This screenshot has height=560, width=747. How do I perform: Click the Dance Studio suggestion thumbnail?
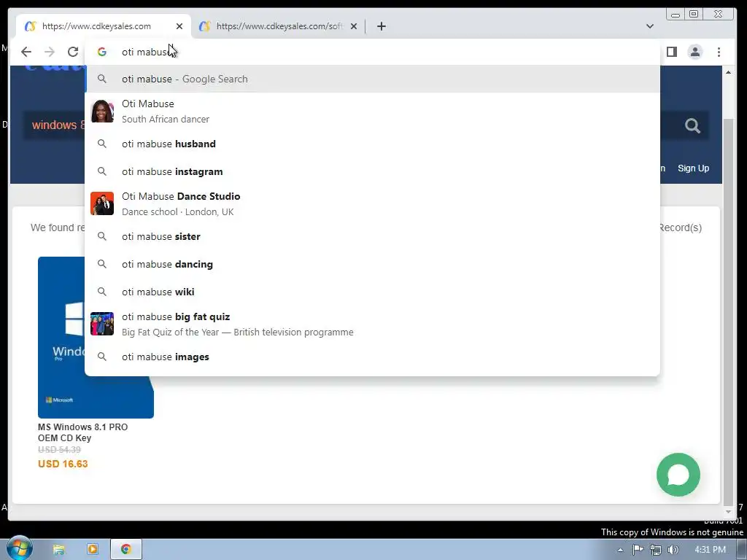(102, 204)
